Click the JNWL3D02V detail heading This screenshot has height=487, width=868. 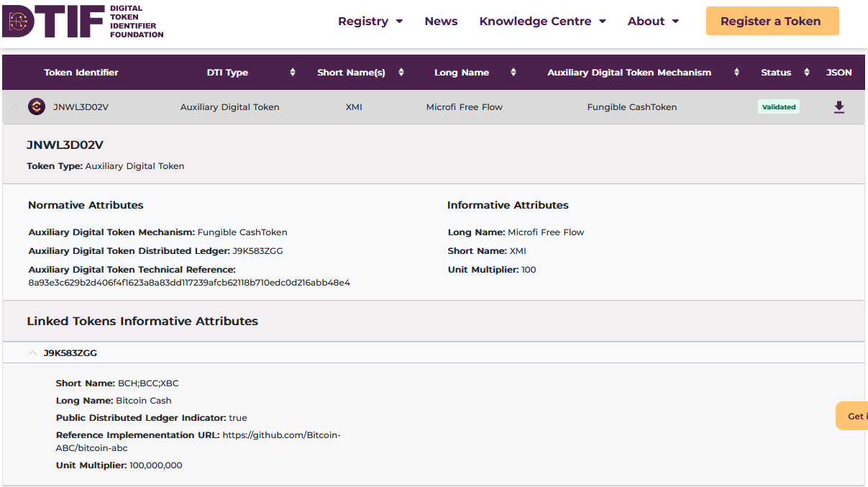pos(65,145)
